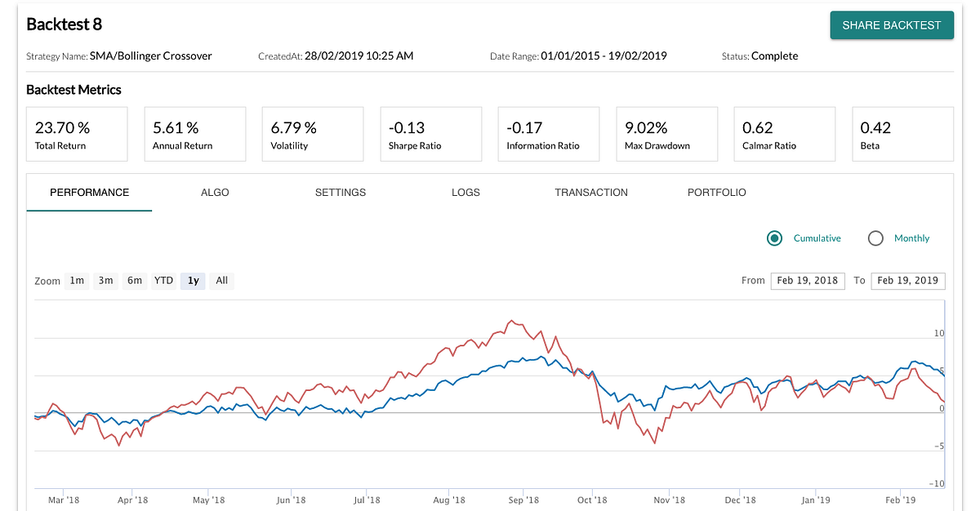
Task: Choose the 1y zoom option
Action: click(x=193, y=280)
